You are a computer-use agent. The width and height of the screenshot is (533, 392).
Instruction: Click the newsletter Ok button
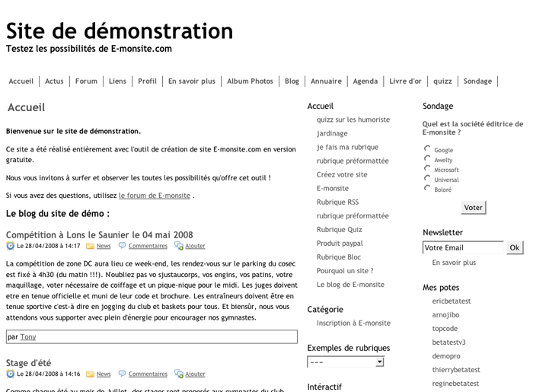pos(515,247)
